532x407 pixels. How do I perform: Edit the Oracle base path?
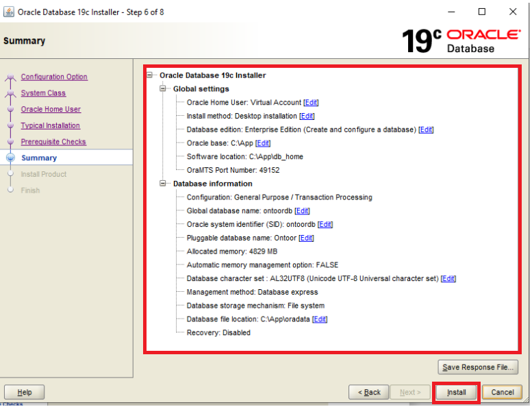click(263, 143)
